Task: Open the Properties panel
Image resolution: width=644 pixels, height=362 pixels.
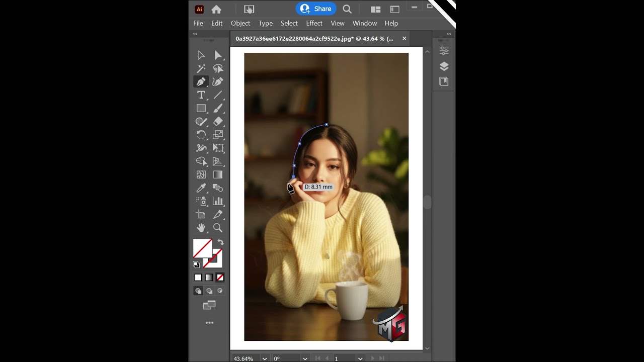Action: tap(444, 51)
